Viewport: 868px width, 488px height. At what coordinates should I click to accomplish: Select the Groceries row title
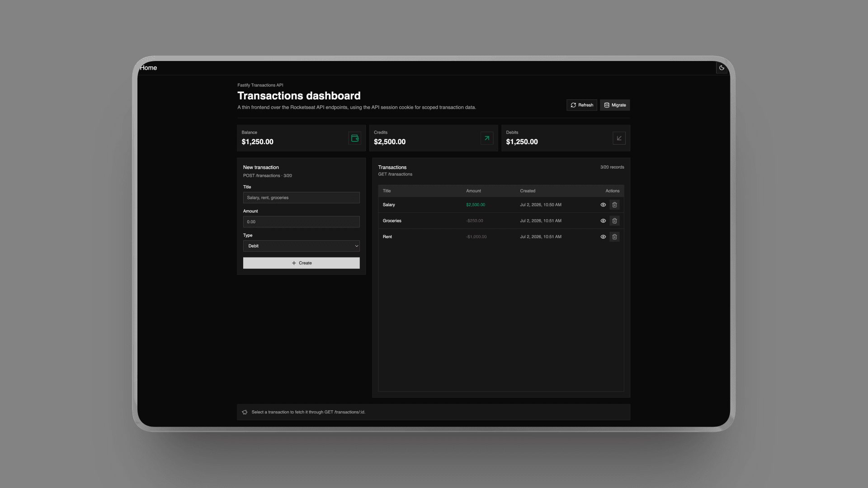tap(392, 221)
